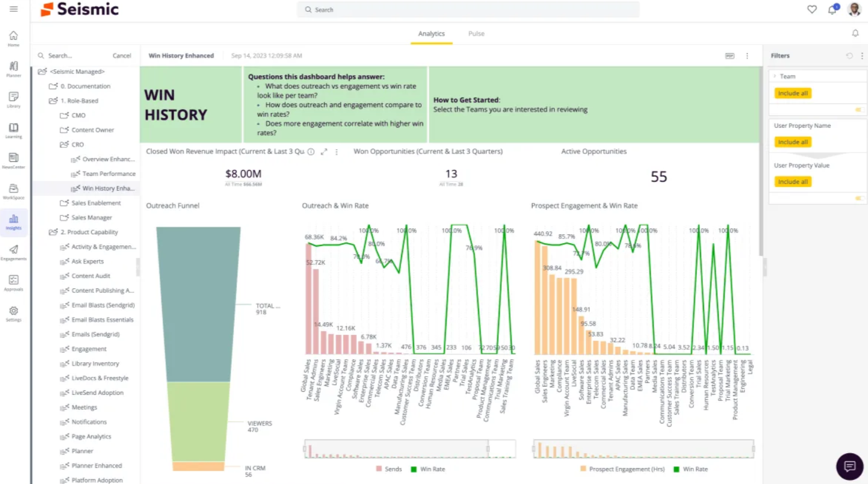Click Include all under User Property Name
868x484 pixels.
pyautogui.click(x=793, y=142)
